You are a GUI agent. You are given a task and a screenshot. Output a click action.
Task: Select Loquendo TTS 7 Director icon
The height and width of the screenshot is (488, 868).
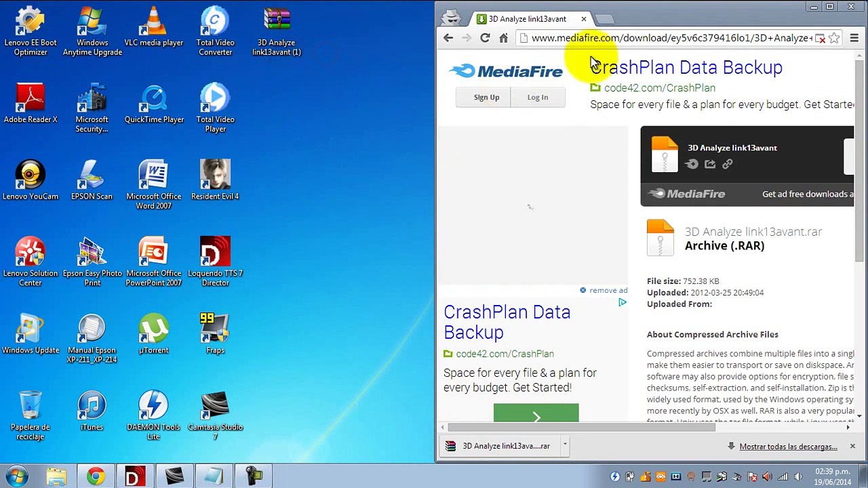coord(215,262)
